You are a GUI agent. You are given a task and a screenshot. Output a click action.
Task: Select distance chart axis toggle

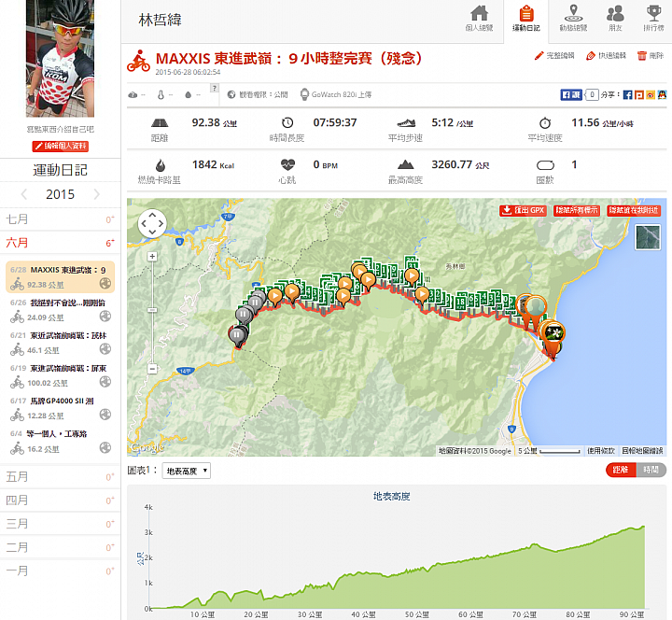click(x=621, y=470)
